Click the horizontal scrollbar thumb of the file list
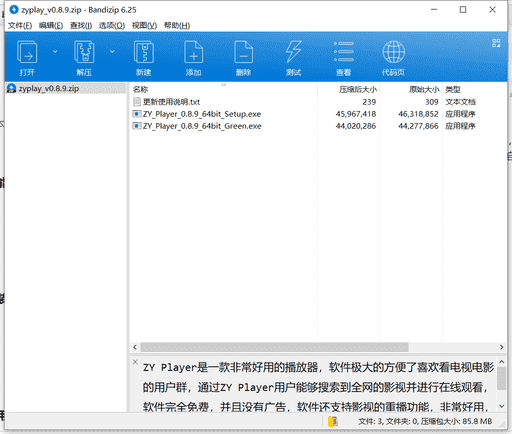Image resolution: width=512 pixels, height=434 pixels. 274,347
